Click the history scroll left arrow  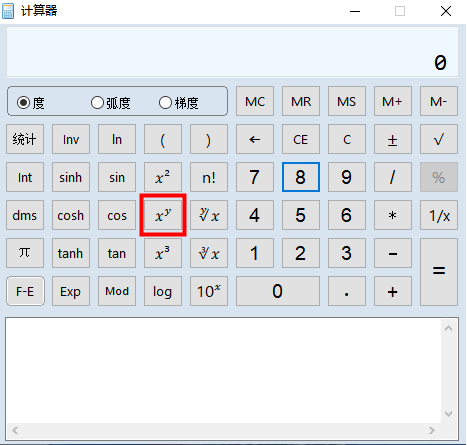(x=15, y=430)
